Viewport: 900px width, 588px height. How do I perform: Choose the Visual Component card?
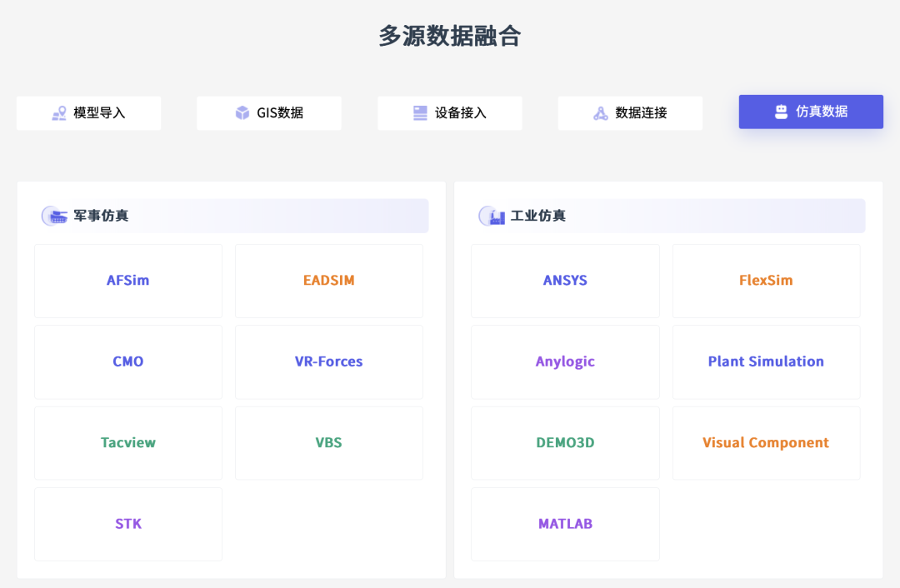click(x=767, y=443)
